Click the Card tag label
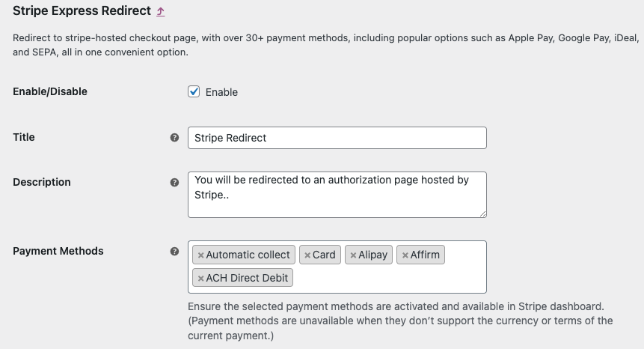The height and width of the screenshot is (349, 644). (324, 255)
